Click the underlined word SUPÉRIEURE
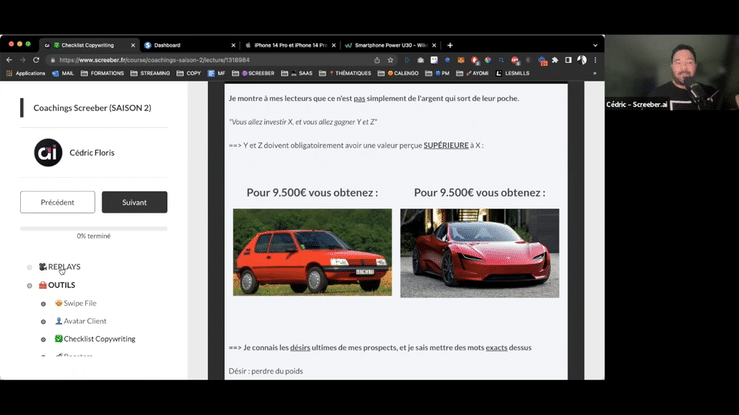 [446, 145]
